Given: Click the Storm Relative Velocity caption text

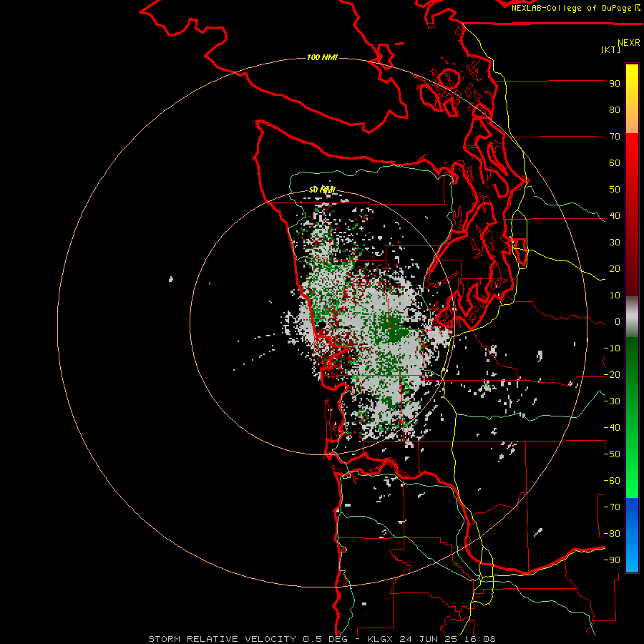Looking at the screenshot, I should (321, 639).
